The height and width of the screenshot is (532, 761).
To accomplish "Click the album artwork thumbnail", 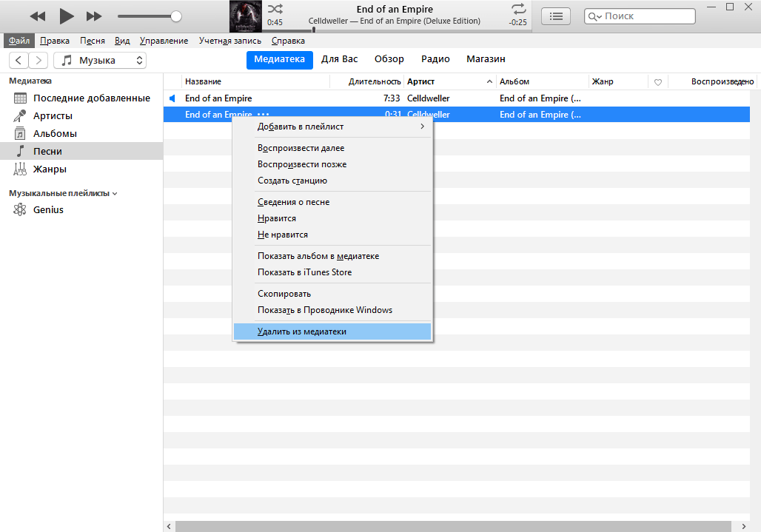I will 245,15.
